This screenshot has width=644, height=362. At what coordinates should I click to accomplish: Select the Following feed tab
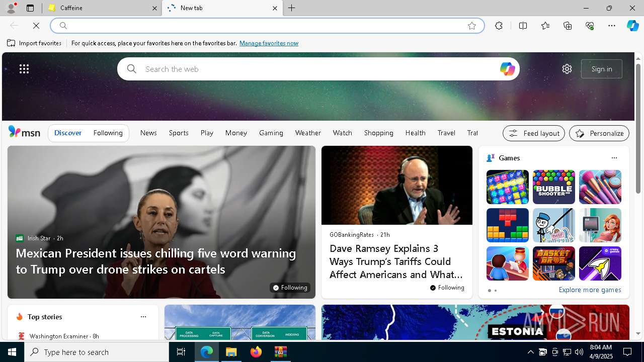point(108,133)
